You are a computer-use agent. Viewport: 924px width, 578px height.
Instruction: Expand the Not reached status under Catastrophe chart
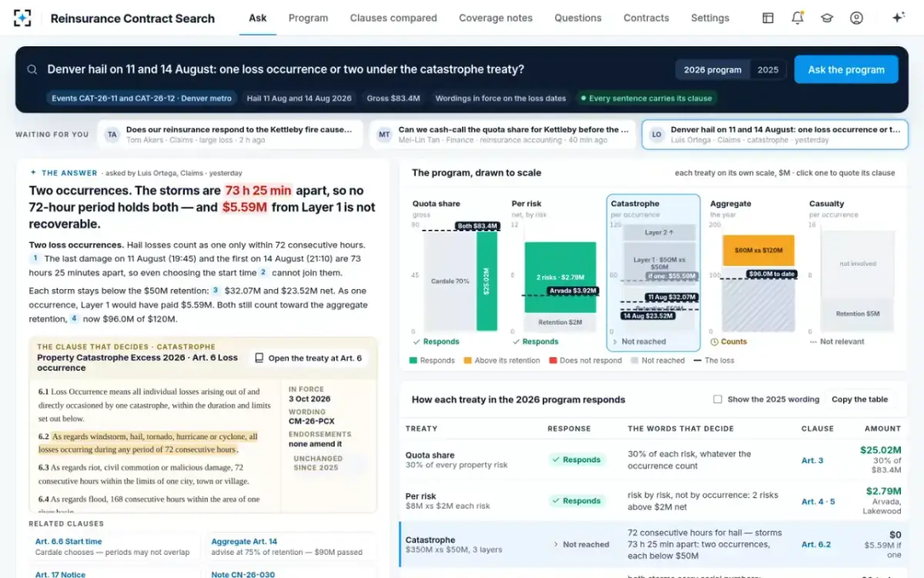click(x=638, y=341)
